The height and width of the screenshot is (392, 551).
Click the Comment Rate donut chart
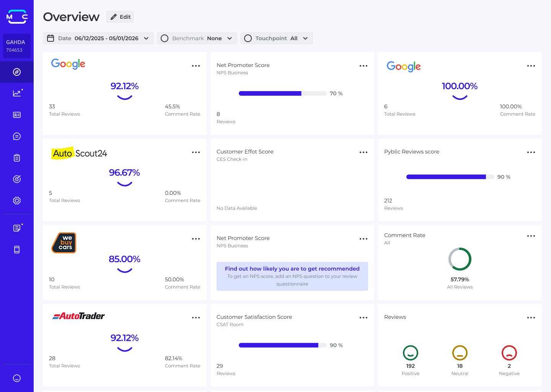[460, 259]
